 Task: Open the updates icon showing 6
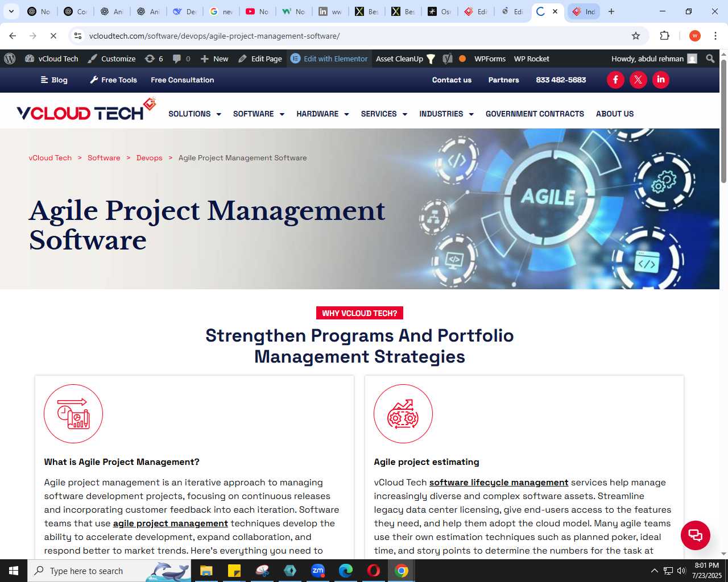(154, 59)
